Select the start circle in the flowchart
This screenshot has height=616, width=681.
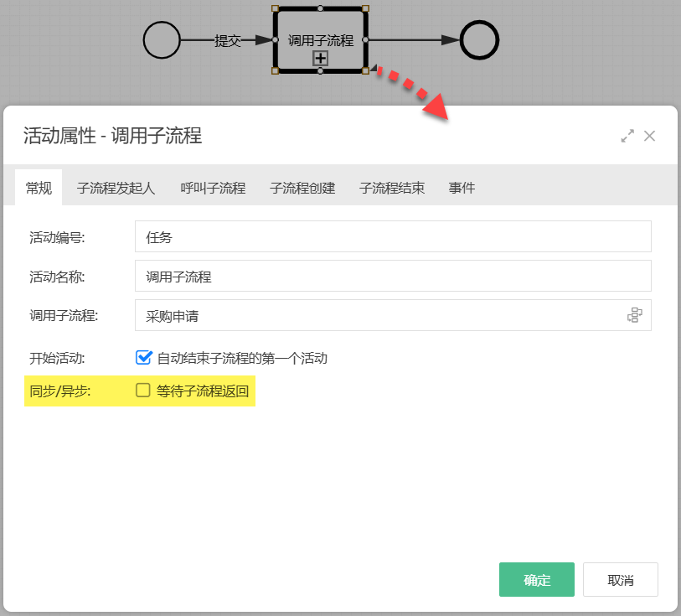click(162, 39)
